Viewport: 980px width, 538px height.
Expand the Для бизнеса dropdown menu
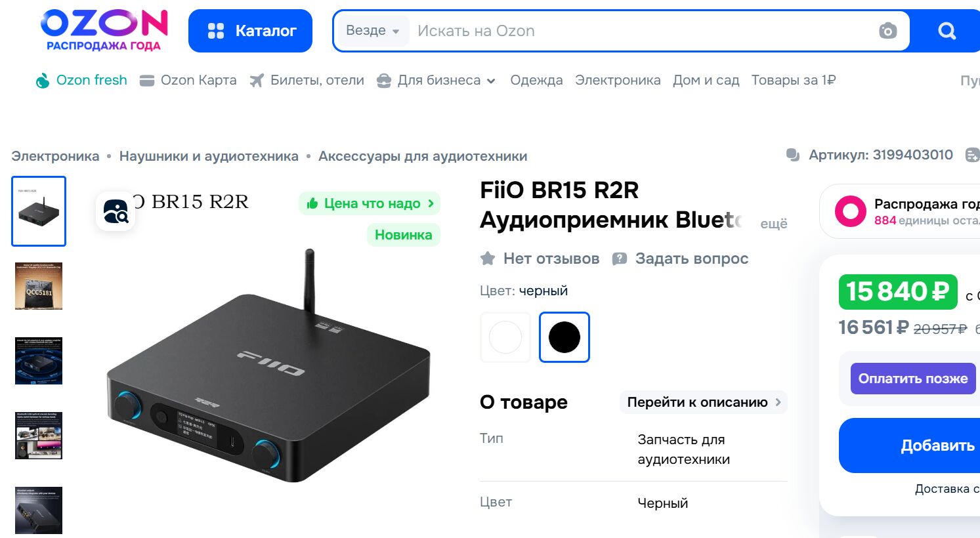pyautogui.click(x=491, y=81)
